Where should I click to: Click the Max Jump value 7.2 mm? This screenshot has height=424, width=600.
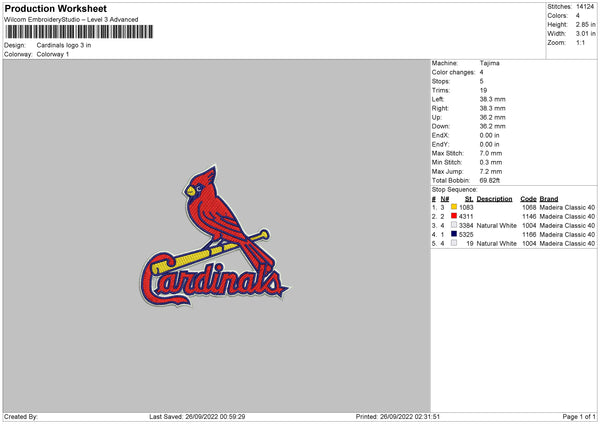491,171
